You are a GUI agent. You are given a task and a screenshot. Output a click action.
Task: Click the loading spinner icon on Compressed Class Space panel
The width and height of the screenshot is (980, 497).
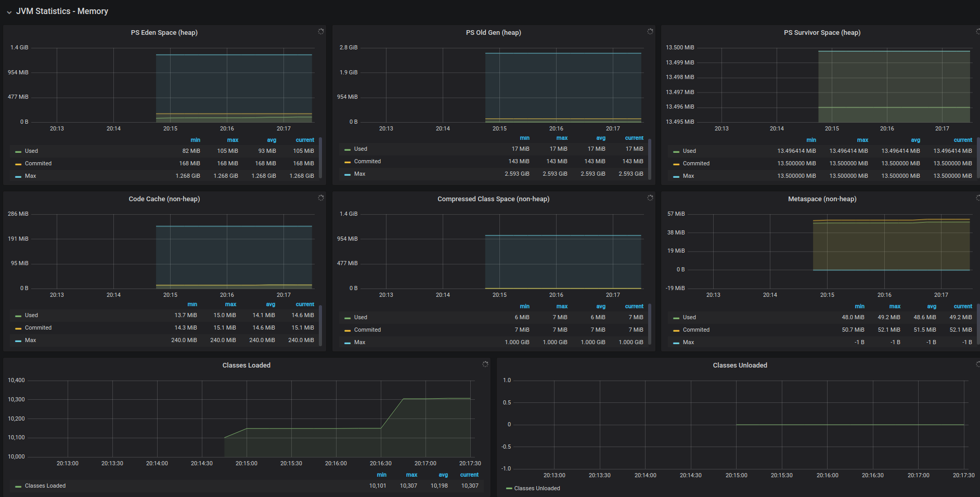[x=650, y=198]
